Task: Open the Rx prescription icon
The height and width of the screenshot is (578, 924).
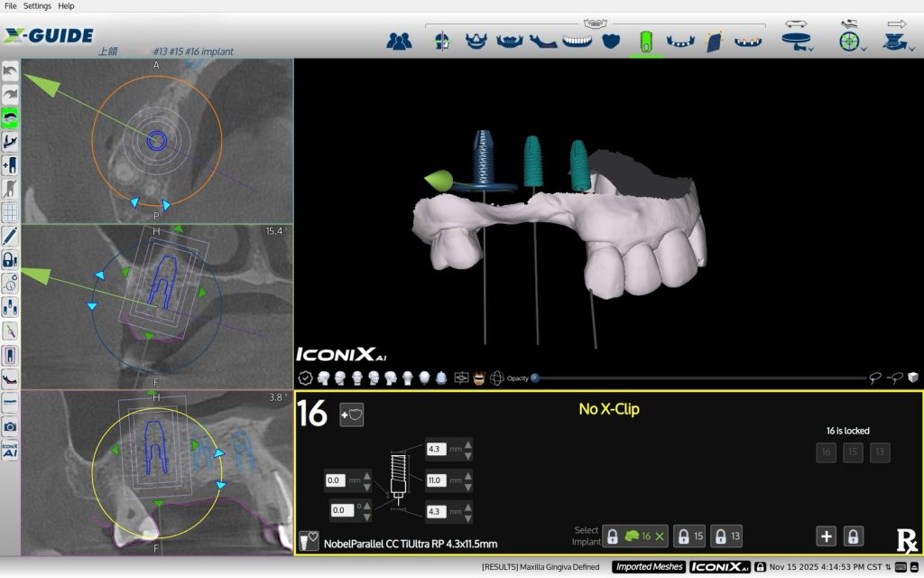Action: [x=906, y=540]
